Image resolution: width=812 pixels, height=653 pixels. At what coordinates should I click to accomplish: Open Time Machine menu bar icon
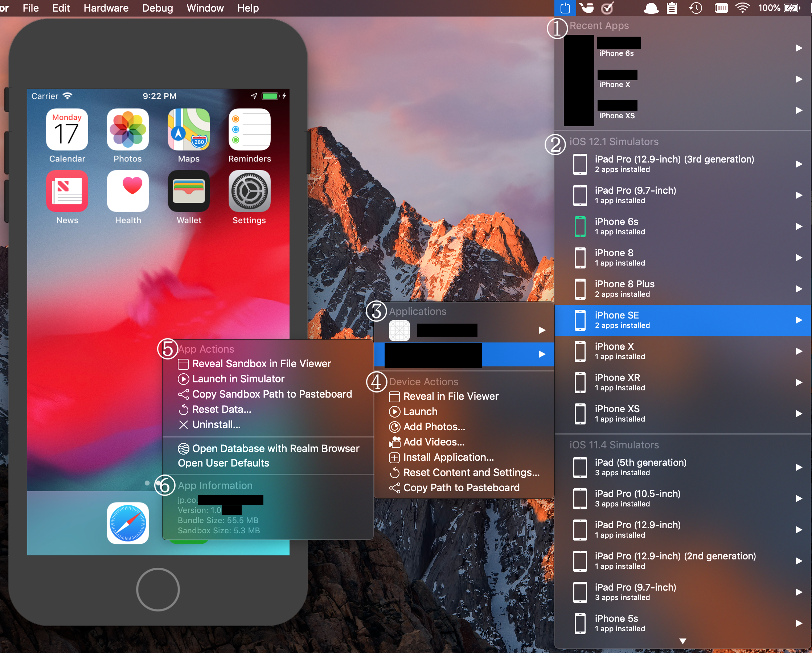coord(695,8)
